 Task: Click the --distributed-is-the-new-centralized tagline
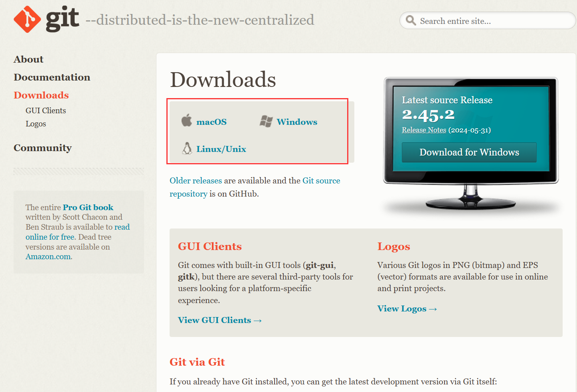coord(200,20)
